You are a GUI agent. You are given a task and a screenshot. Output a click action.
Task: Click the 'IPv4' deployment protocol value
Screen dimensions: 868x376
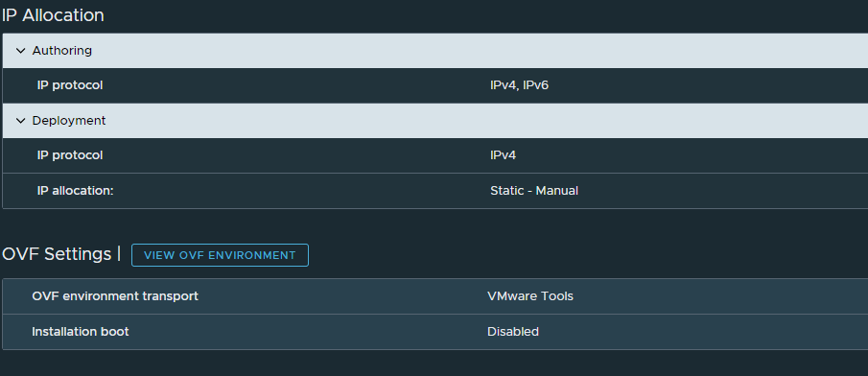click(503, 155)
